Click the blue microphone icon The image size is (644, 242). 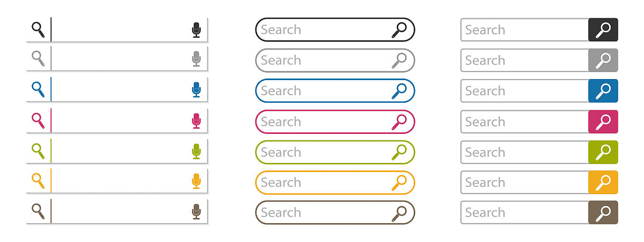click(196, 90)
